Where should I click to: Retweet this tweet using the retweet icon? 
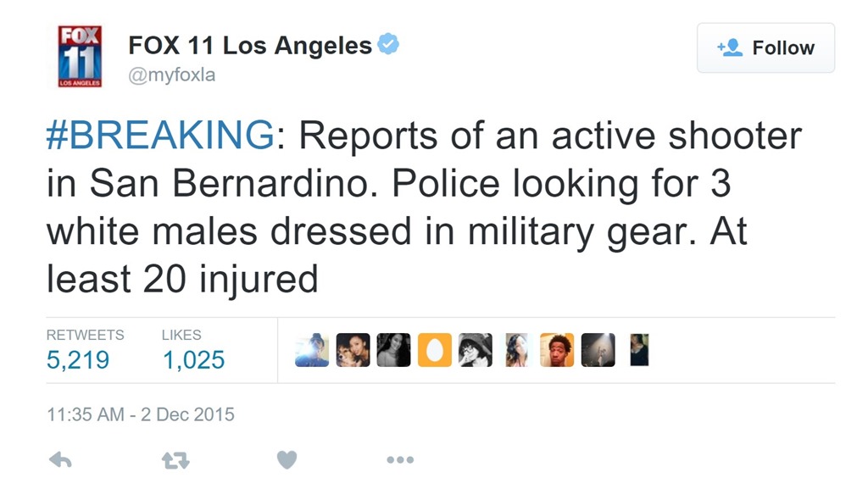coord(175,459)
